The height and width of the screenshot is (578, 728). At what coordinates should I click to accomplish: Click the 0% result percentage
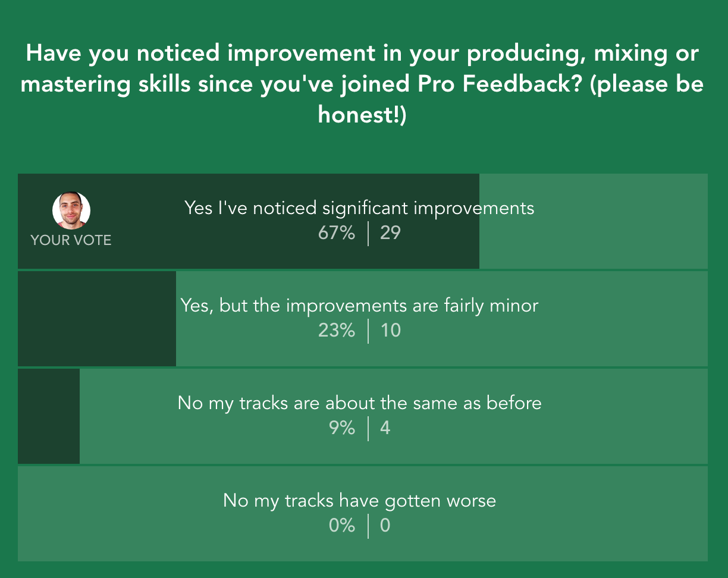tap(342, 525)
